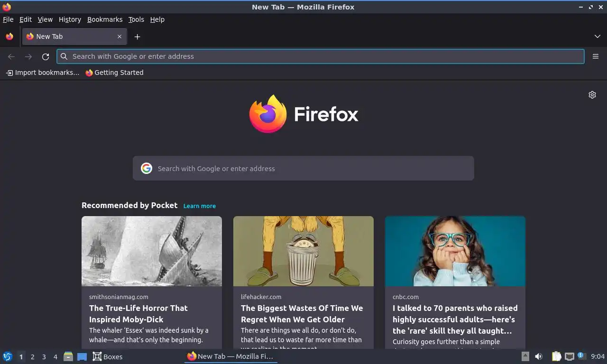This screenshot has height=364, width=607.
Task: Click Learn more link beside Pocket
Action: pos(200,206)
